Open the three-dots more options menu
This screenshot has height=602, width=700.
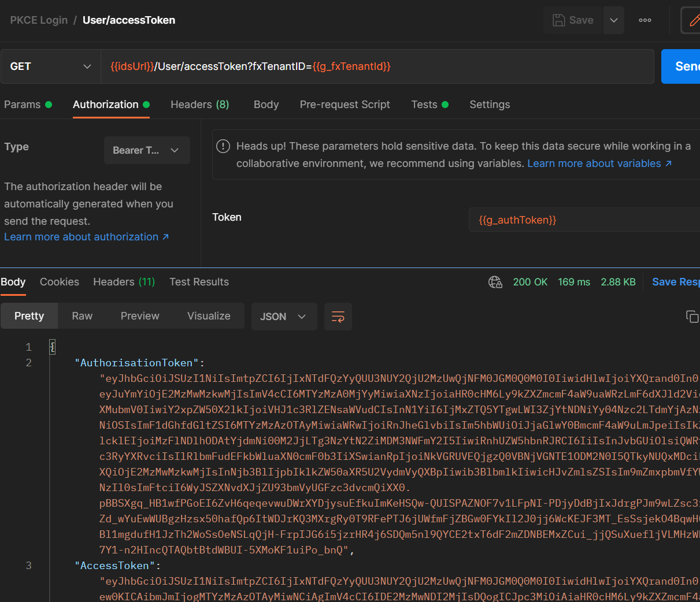click(x=645, y=20)
